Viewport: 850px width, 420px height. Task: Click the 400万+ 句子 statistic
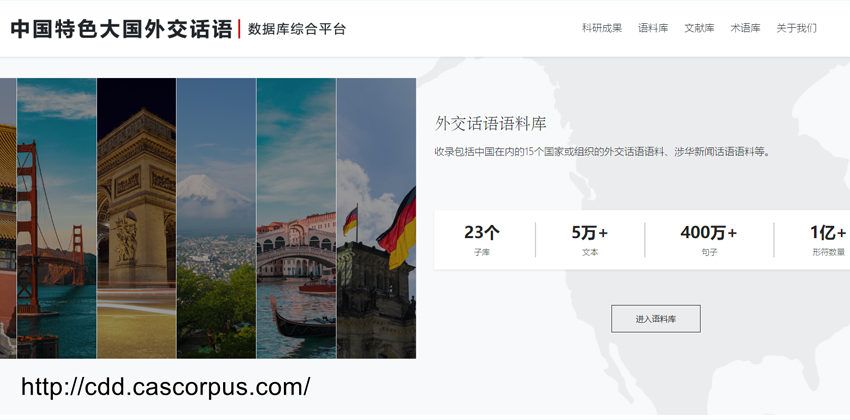click(x=709, y=240)
